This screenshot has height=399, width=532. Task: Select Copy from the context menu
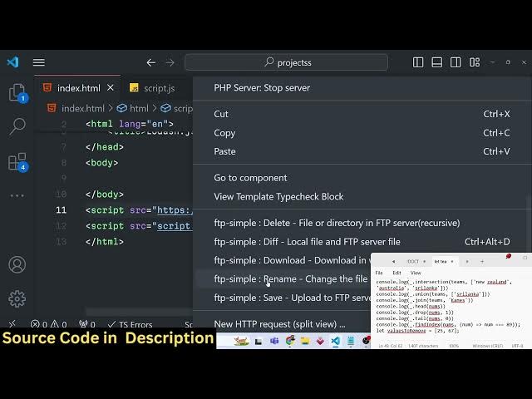224,133
